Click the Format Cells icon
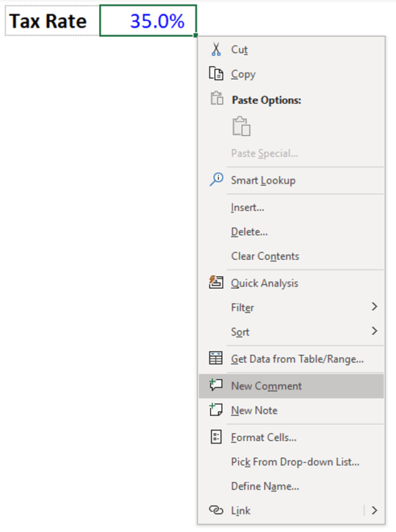 (x=216, y=437)
